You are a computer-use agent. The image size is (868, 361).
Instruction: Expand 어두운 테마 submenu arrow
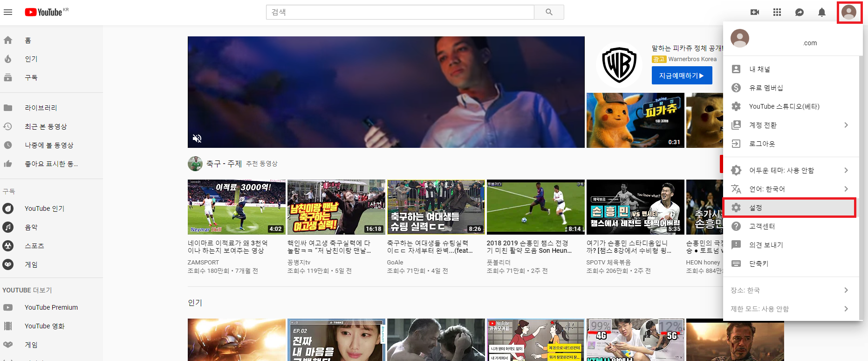(846, 170)
